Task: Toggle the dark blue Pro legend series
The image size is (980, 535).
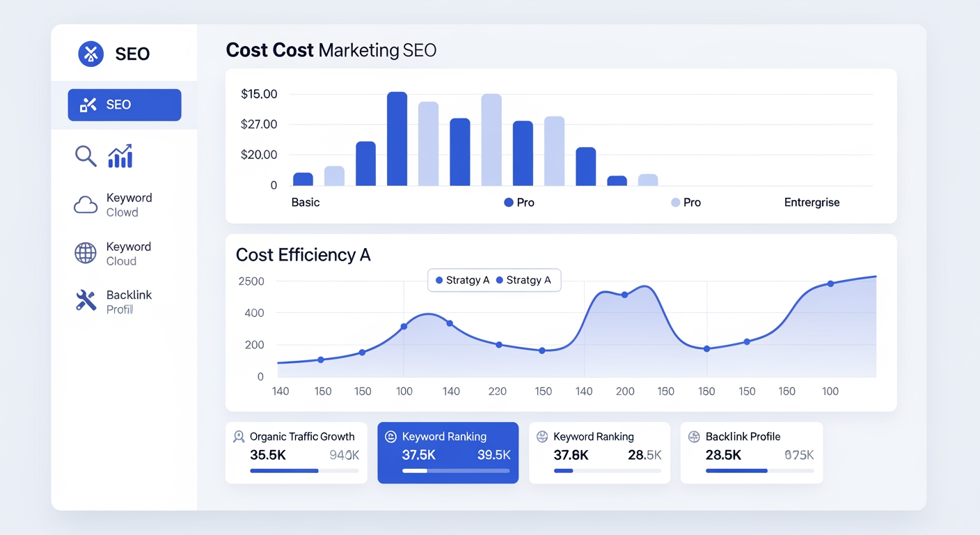Action: [519, 203]
